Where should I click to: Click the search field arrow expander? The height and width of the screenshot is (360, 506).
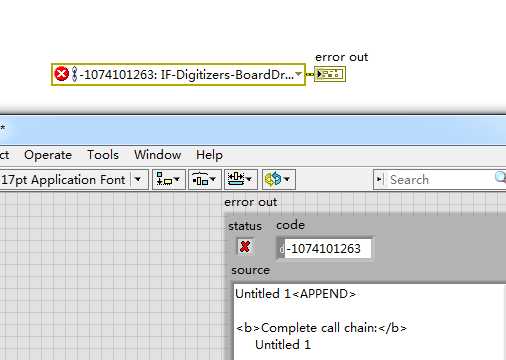pos(379,180)
